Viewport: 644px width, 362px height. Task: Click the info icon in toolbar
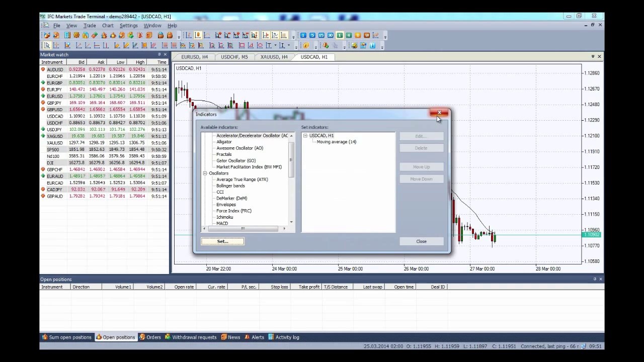click(372, 45)
